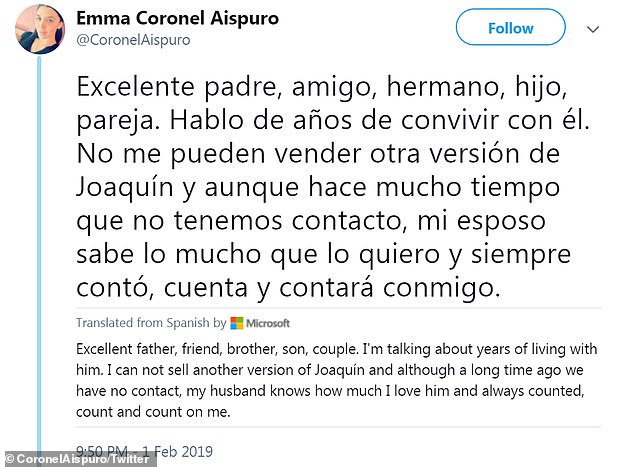Image resolution: width=634 pixels, height=467 pixels.
Task: Click the @CoronelAispuro handle
Action: [129, 40]
